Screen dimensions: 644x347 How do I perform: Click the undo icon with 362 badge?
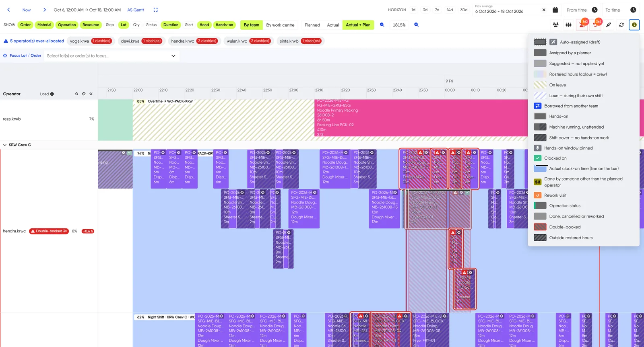[x=595, y=25]
